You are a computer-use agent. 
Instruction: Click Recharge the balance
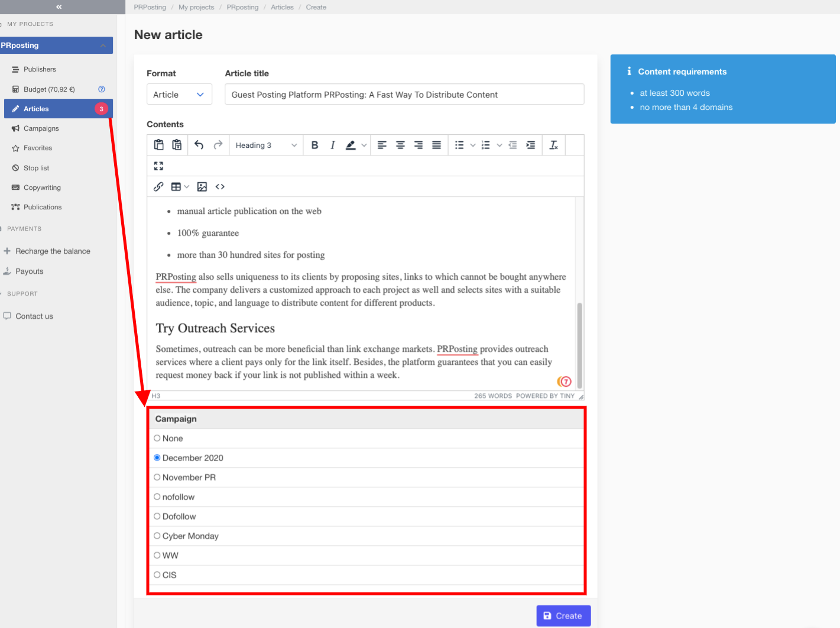coord(53,251)
